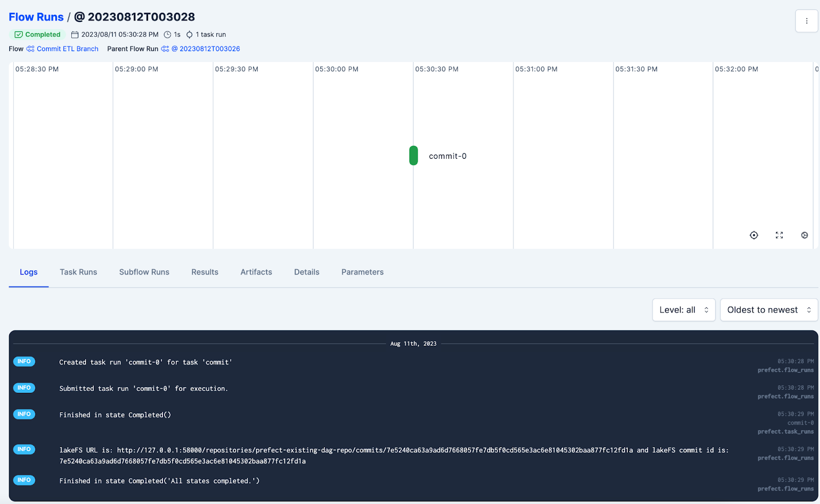Click the '1 task run' count in the header
Screen dimensions: 820x504
pyautogui.click(x=211, y=35)
